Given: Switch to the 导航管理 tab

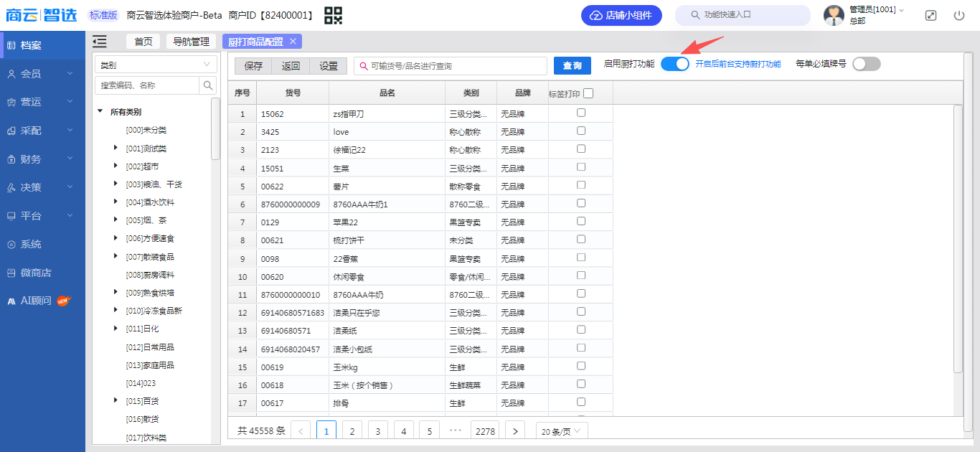Looking at the screenshot, I should pyautogui.click(x=191, y=42).
